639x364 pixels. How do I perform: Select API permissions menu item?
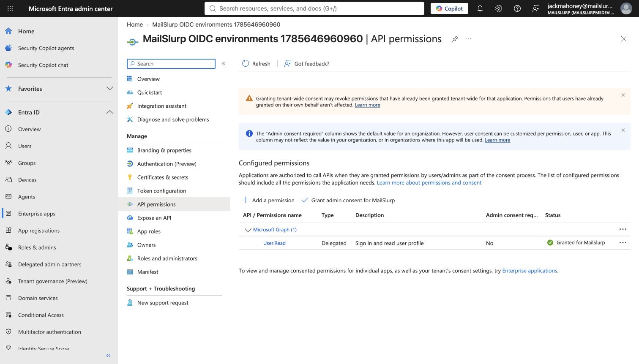coord(174,204)
